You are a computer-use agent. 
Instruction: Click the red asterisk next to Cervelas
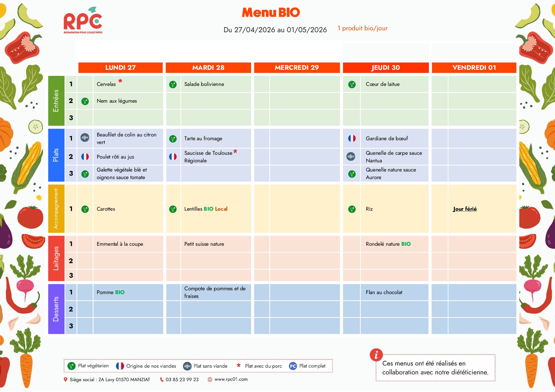(120, 81)
